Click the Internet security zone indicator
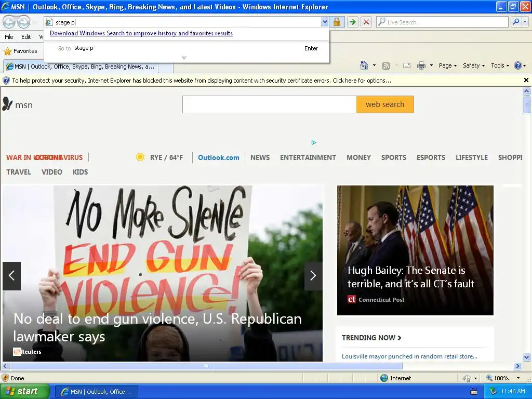The width and height of the screenshot is (532, 399). tap(395, 378)
